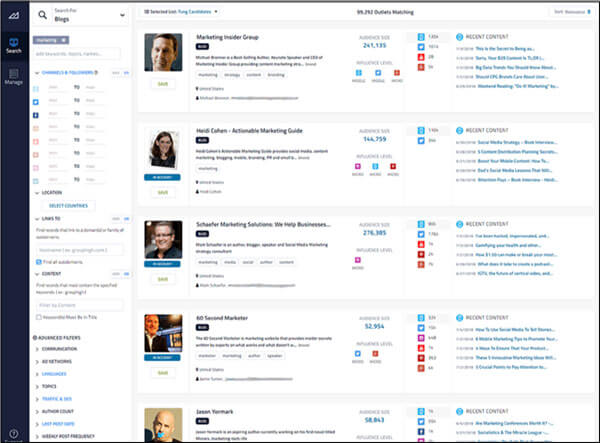Click Recent Content icon on Marketing Insider Group card
Screen dimensions: 600x443
[x=460, y=37]
